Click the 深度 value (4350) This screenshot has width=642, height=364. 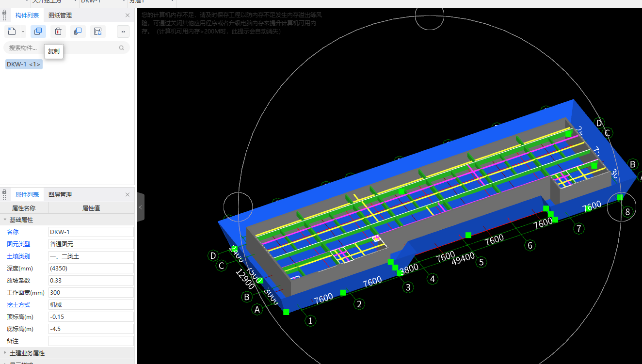(x=91, y=268)
